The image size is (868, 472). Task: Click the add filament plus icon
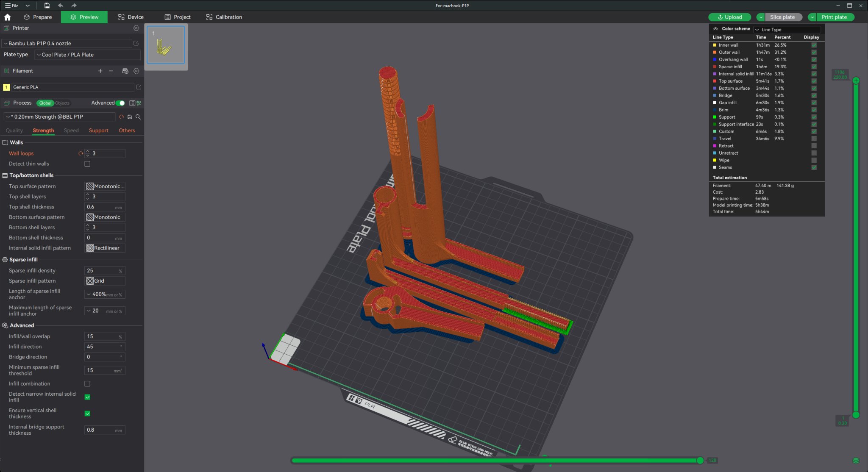[x=100, y=71]
